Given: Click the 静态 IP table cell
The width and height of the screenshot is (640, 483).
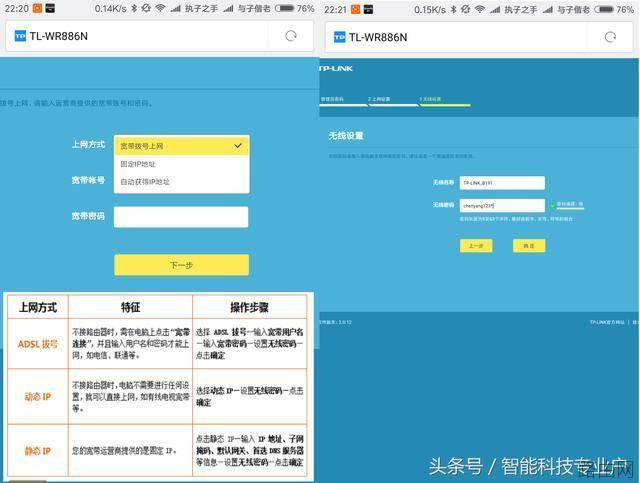Looking at the screenshot, I should coord(38,451).
